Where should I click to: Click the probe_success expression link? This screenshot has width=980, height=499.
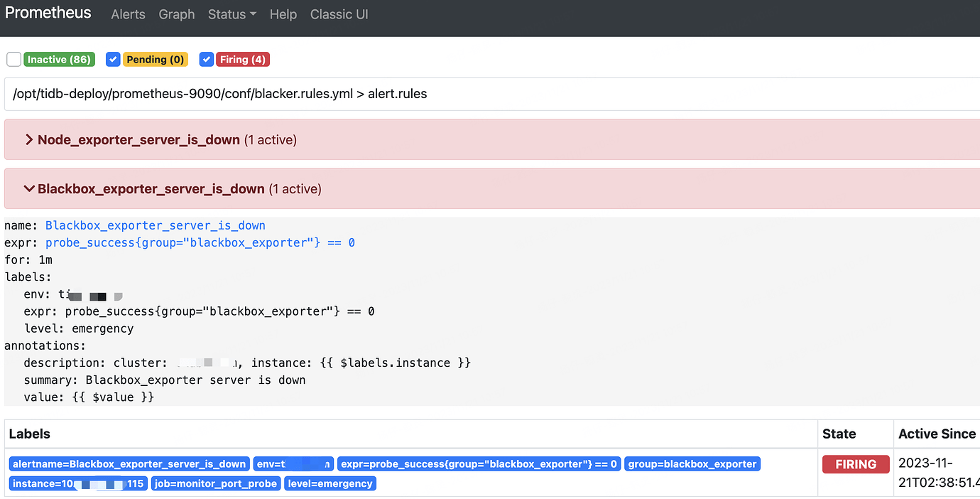200,242
